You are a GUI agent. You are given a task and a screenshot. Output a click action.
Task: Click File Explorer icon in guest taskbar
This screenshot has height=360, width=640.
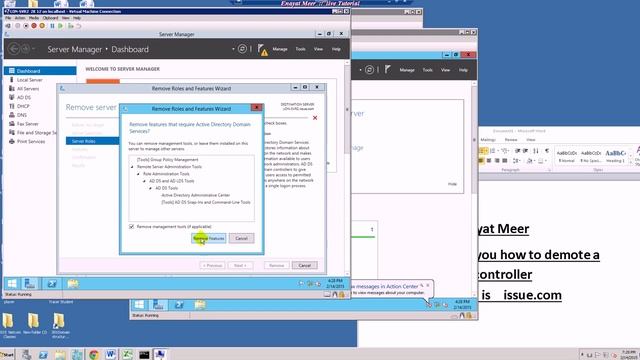pyautogui.click(x=73, y=283)
